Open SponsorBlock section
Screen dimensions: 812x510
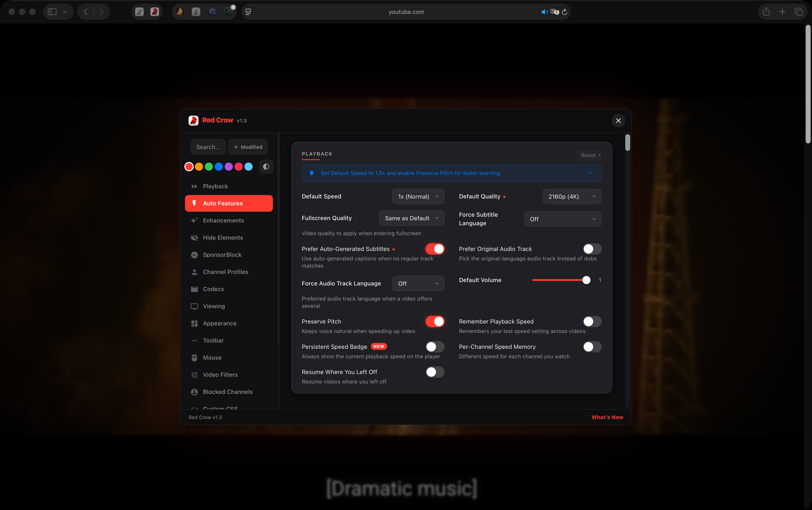[229, 255]
